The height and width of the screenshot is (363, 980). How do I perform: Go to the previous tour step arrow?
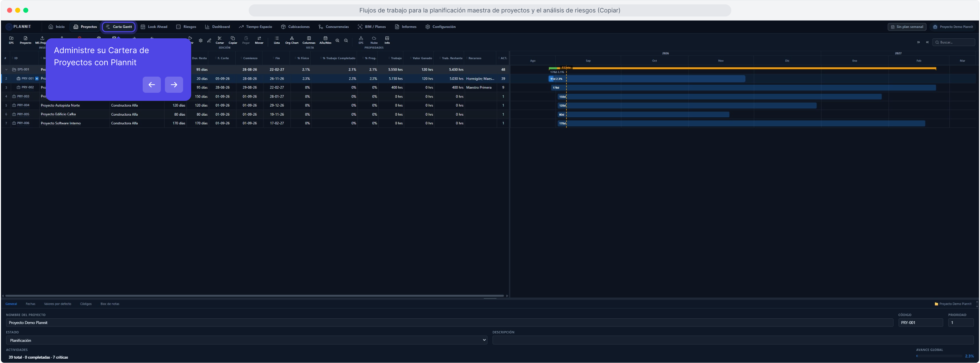[152, 84]
